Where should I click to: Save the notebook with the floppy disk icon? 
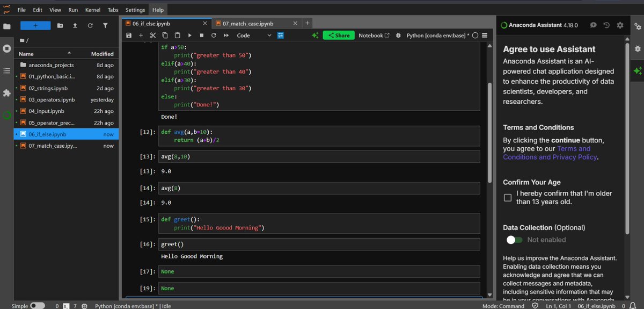point(129,35)
